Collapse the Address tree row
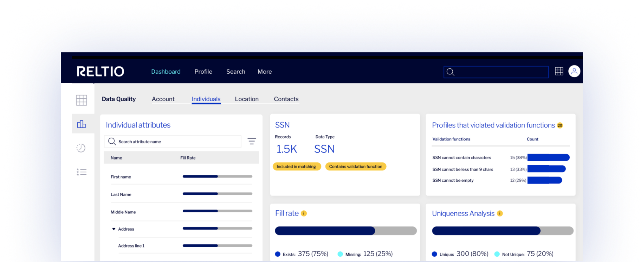 point(114,229)
